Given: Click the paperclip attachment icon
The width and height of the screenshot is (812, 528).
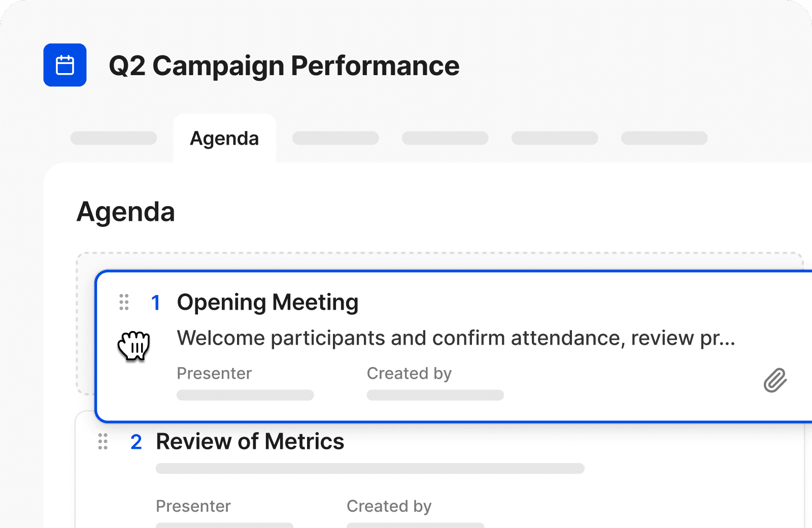Looking at the screenshot, I should [775, 380].
